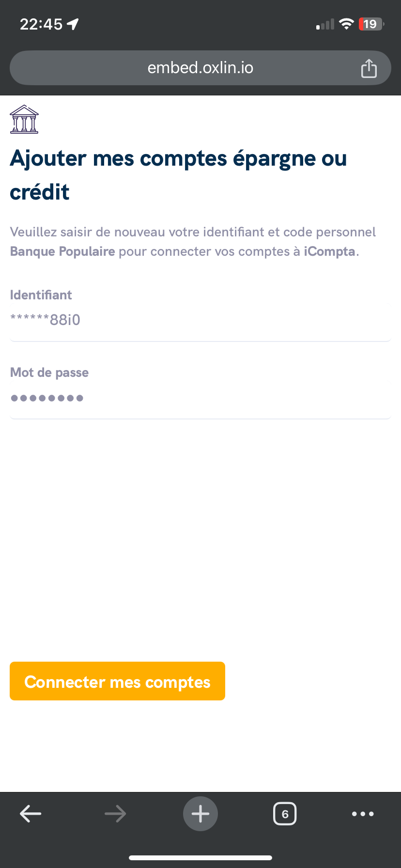This screenshot has width=401, height=868.
Task: Tap the embed.oxlin.io address bar
Action: (200, 68)
